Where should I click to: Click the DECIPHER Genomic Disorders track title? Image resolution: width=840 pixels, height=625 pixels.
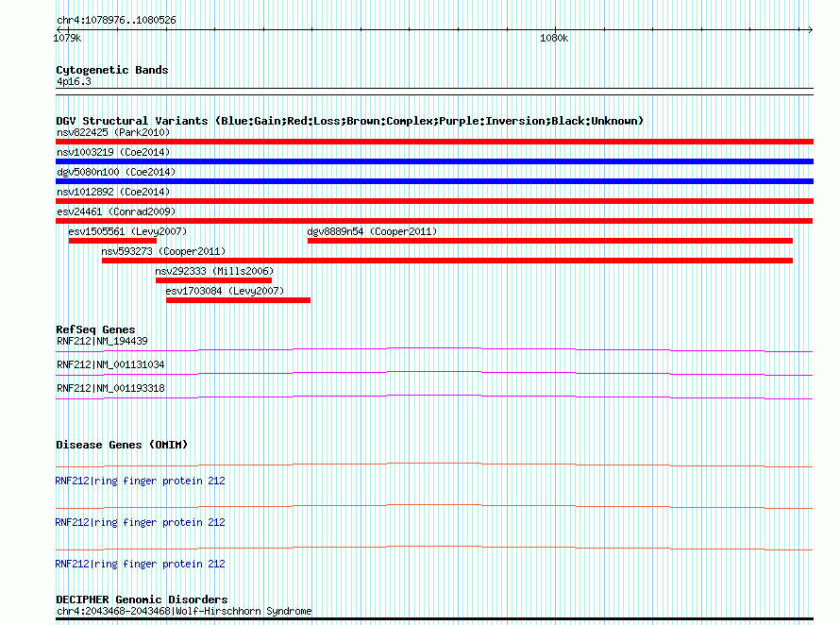142,600
